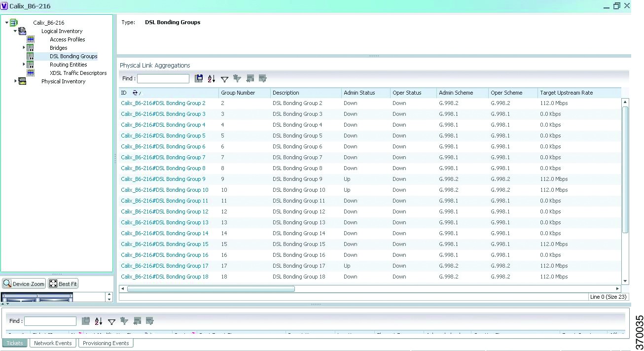
Task: Expand the Bridges tree node
Action: [24, 48]
